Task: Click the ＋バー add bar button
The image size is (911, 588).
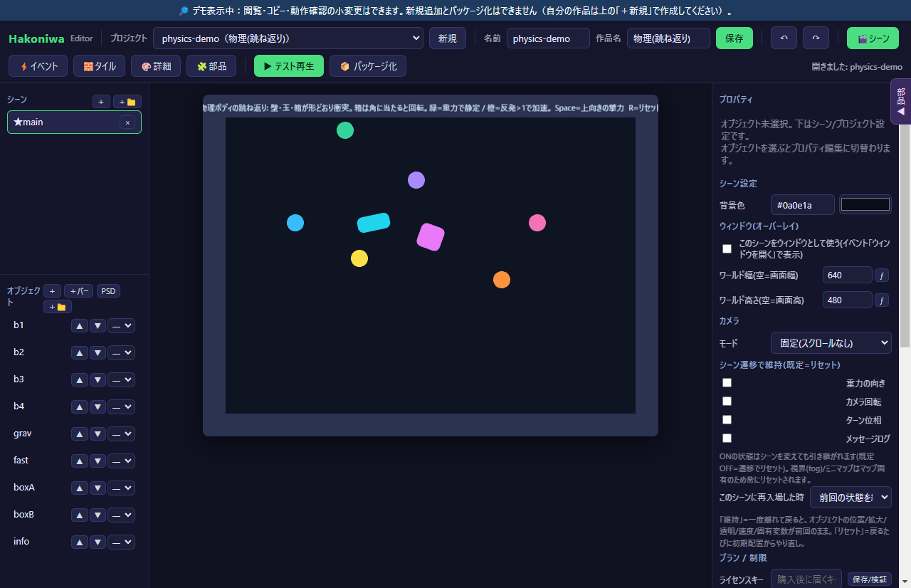Action: [79, 291]
